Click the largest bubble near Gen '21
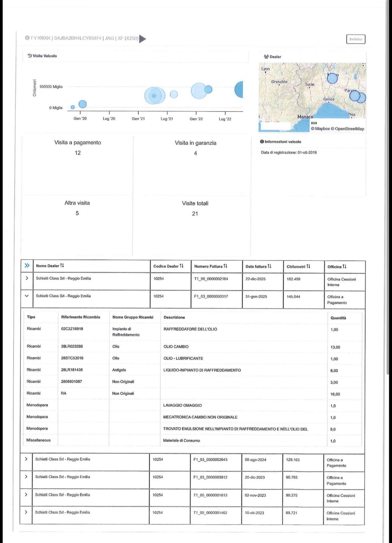This screenshot has height=543, width=392. (x=155, y=96)
